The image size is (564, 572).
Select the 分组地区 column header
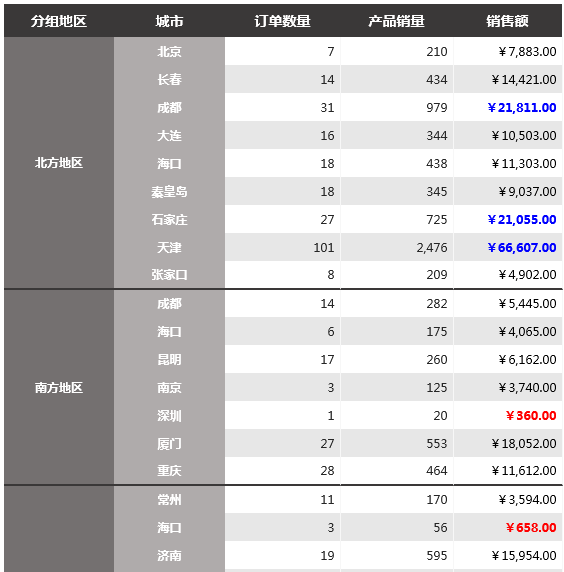(59, 21)
